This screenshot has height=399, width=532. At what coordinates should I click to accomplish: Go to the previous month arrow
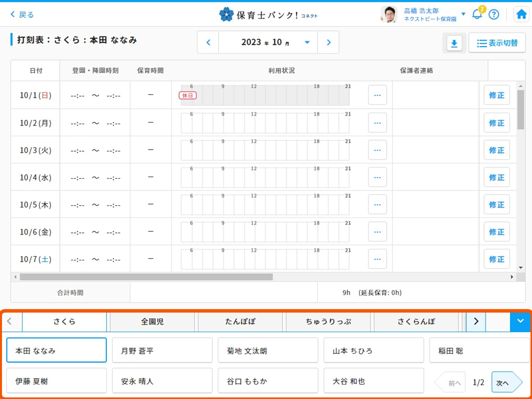208,42
